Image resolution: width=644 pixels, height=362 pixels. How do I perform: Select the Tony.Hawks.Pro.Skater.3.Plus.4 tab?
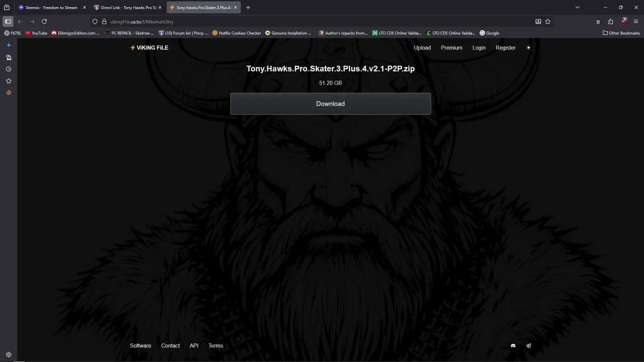pyautogui.click(x=203, y=8)
